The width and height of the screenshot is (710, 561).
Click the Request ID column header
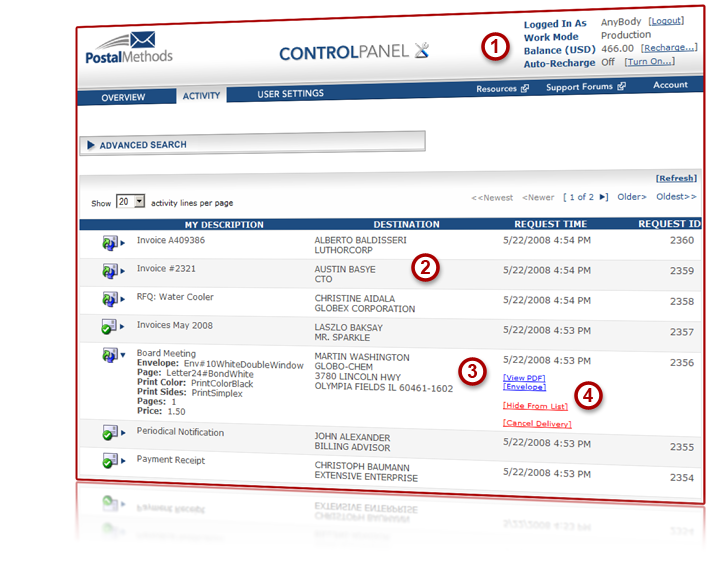pyautogui.click(x=669, y=224)
